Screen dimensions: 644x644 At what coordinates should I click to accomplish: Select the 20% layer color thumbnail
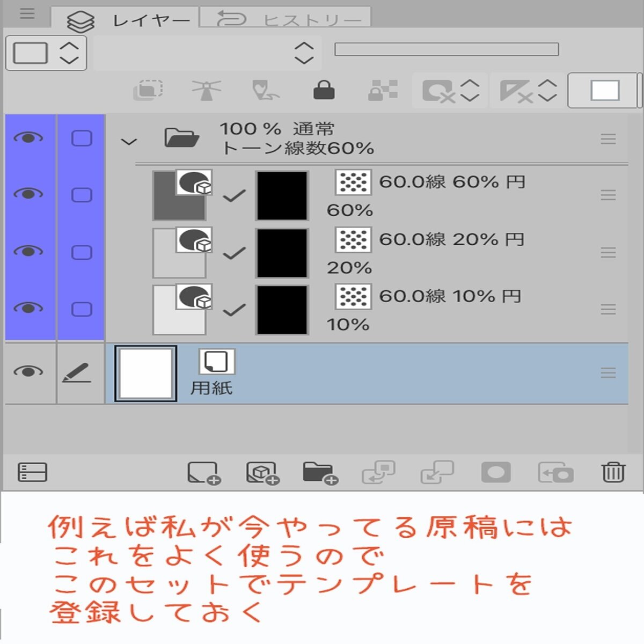click(x=179, y=253)
